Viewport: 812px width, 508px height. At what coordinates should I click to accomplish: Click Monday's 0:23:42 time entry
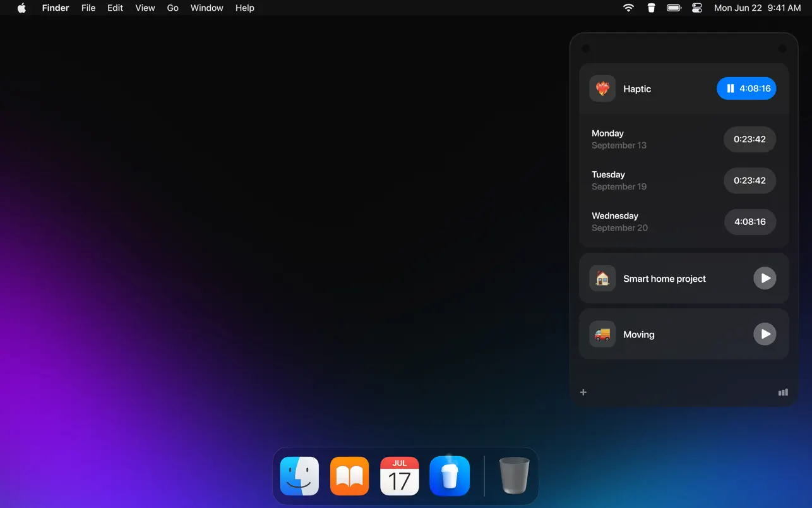[749, 139]
